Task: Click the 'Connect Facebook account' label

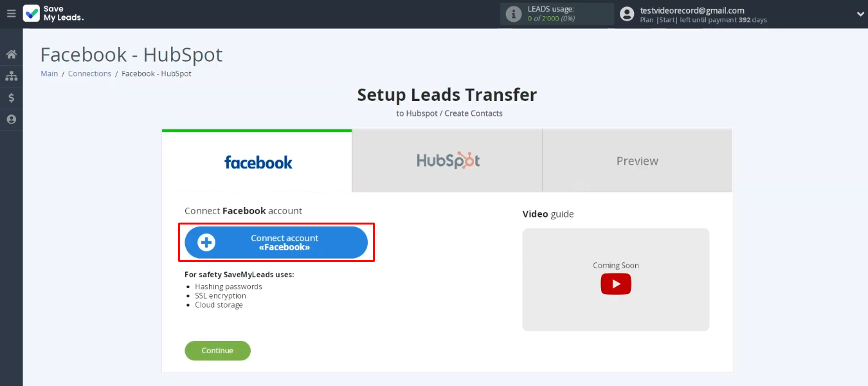Action: (243, 210)
